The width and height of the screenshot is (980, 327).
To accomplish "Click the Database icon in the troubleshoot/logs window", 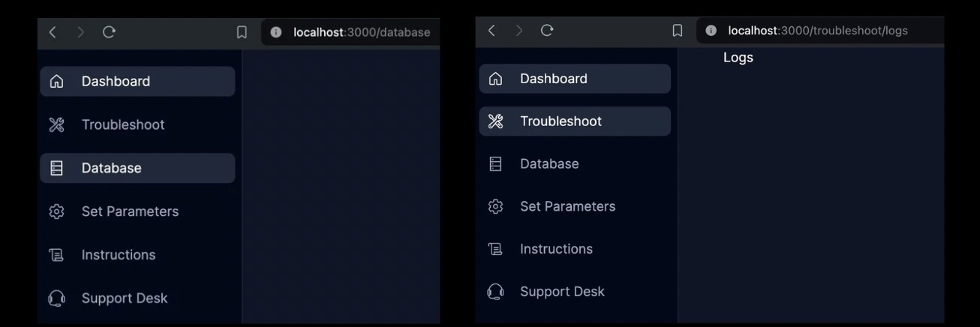I will [x=495, y=163].
